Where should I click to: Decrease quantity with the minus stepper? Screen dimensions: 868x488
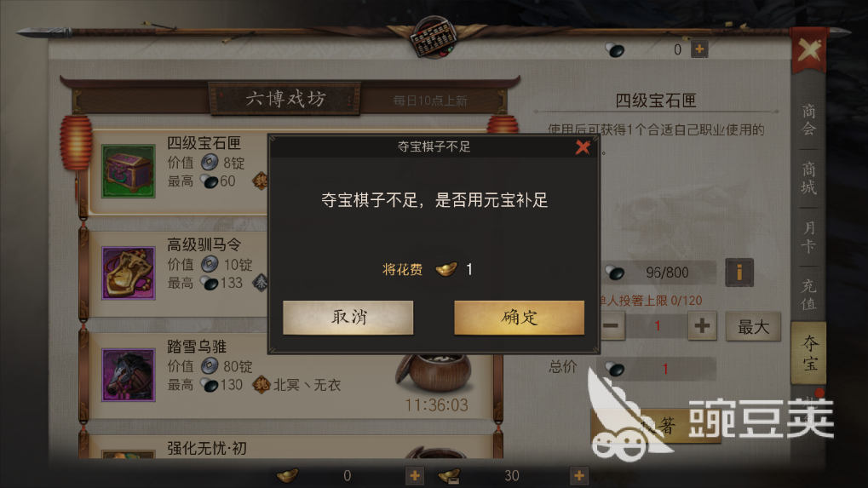click(611, 326)
